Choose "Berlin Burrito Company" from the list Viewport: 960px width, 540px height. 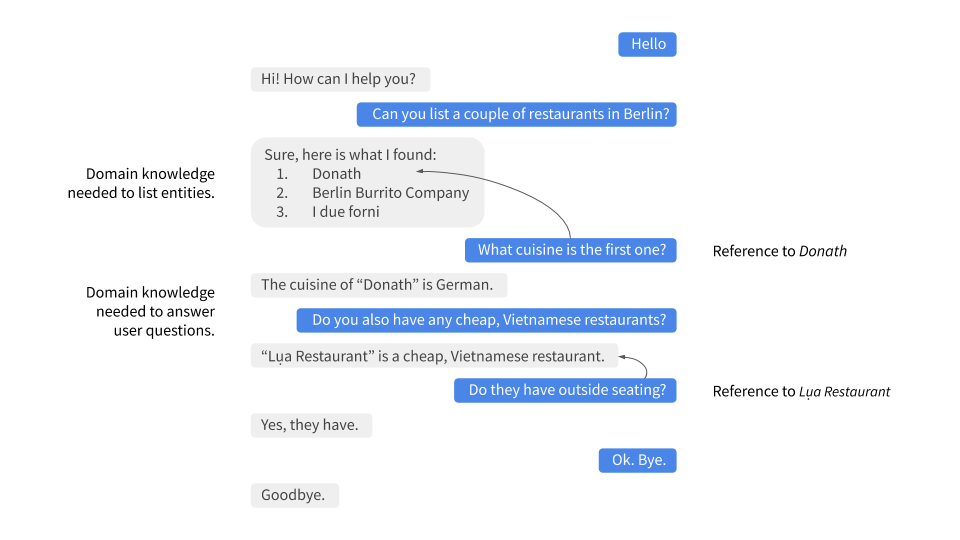click(x=390, y=193)
